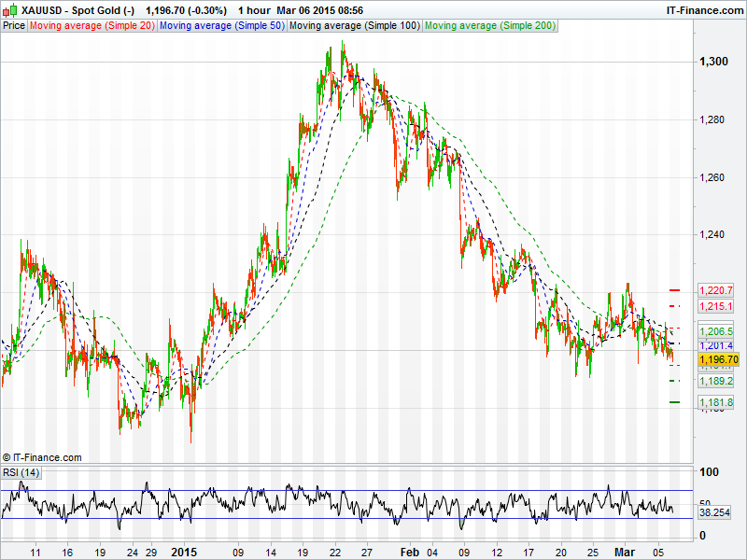The image size is (747, 560).
Task: Click the RSI value 38.254 label
Action: [x=714, y=512]
